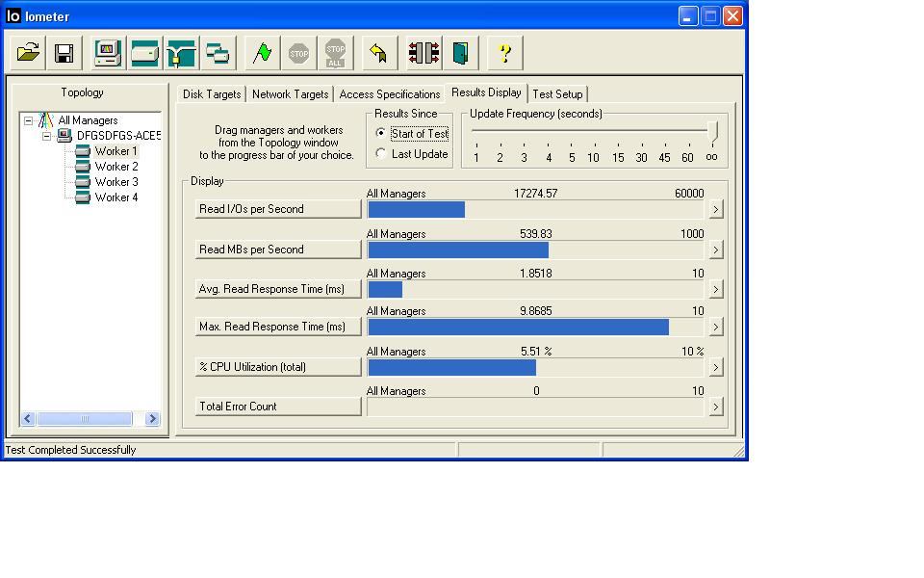Screen dimensions: 924x578
Task: Select Start of Test radio button
Action: pyautogui.click(x=381, y=133)
